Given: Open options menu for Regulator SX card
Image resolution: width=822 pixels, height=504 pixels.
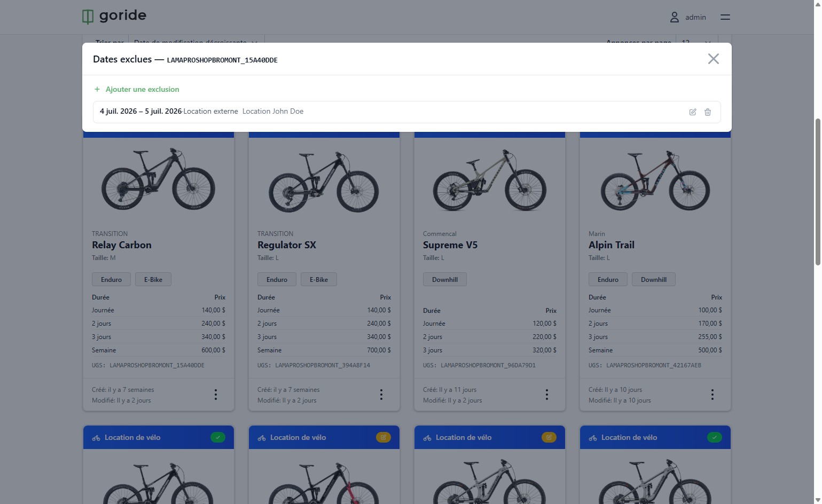Looking at the screenshot, I should point(381,395).
